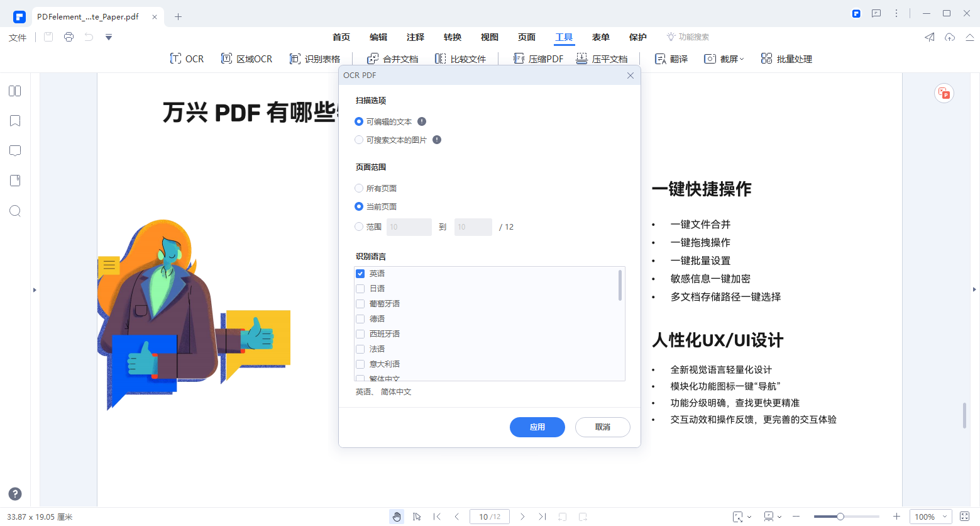
Task: Cancel the OCR PDF dialog
Action: point(602,427)
